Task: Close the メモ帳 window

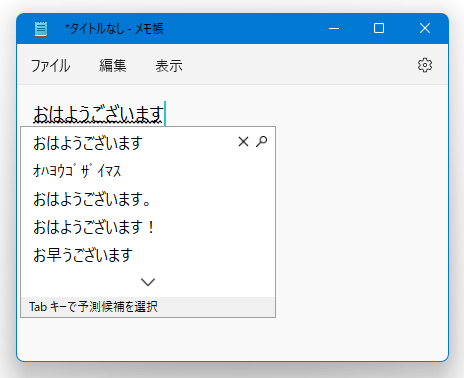Action: point(425,29)
